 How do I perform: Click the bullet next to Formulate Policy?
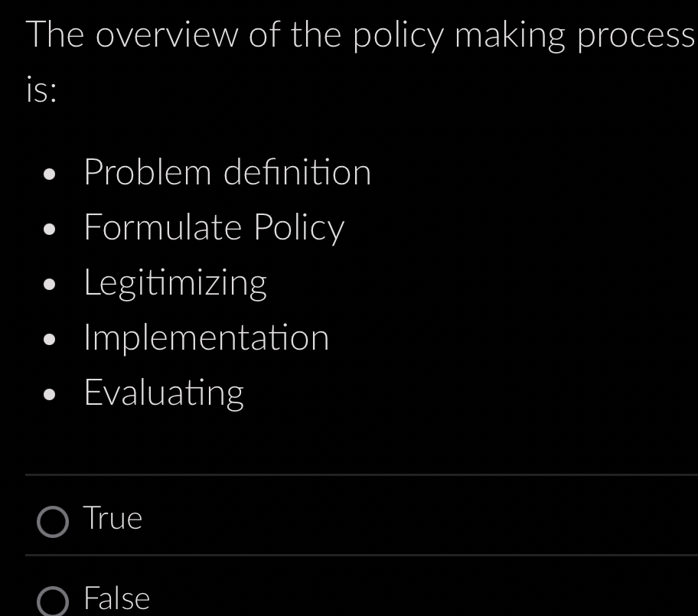49,229
